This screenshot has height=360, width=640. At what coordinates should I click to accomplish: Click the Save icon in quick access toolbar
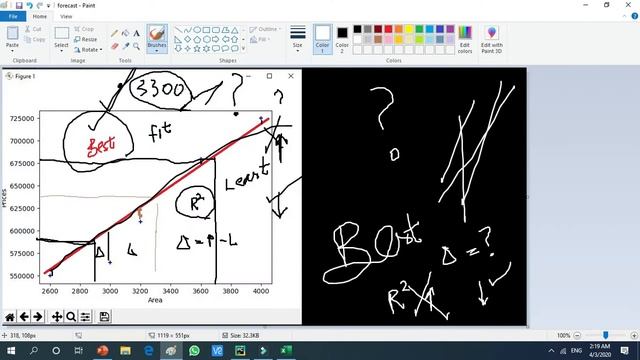19,6
